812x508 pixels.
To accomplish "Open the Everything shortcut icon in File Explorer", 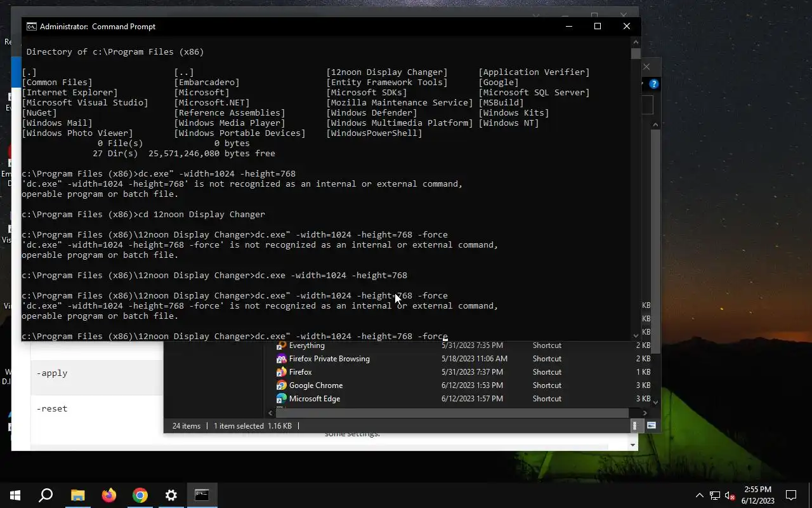I will click(282, 345).
